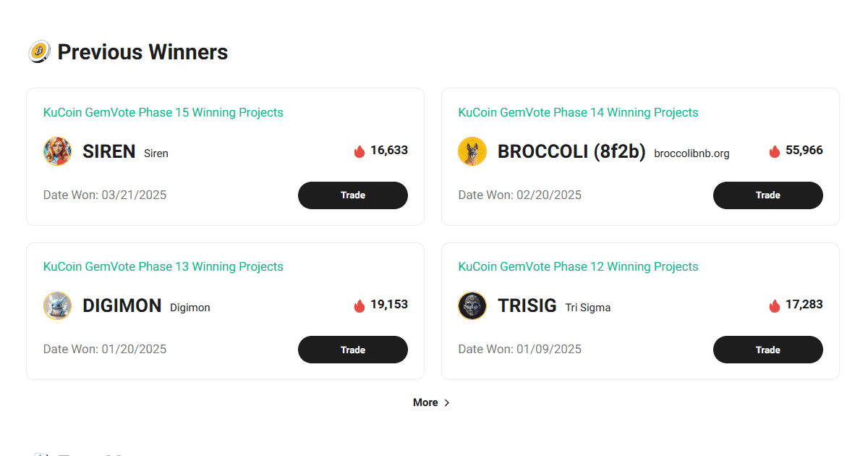The image size is (868, 456).
Task: Open KuCoin GemVote Phase 14 Winning Projects link
Action: [578, 112]
